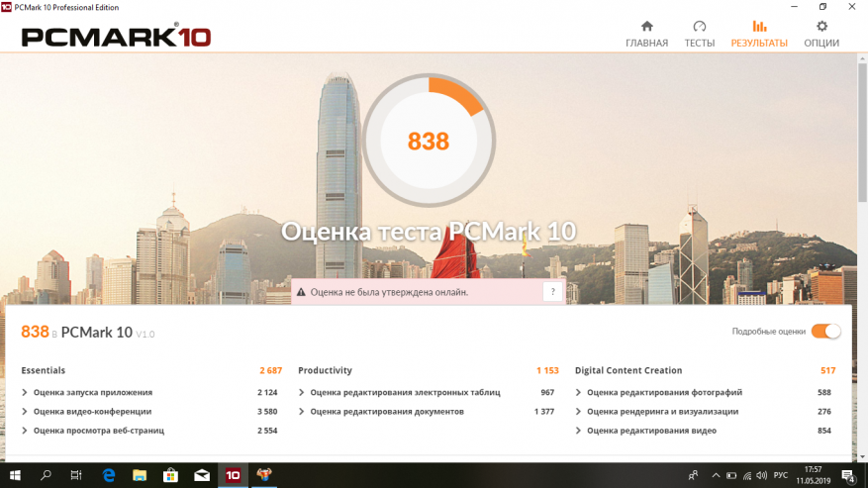868x488 pixels.
Task: Open Microsoft Store from taskbar
Action: coord(170,475)
